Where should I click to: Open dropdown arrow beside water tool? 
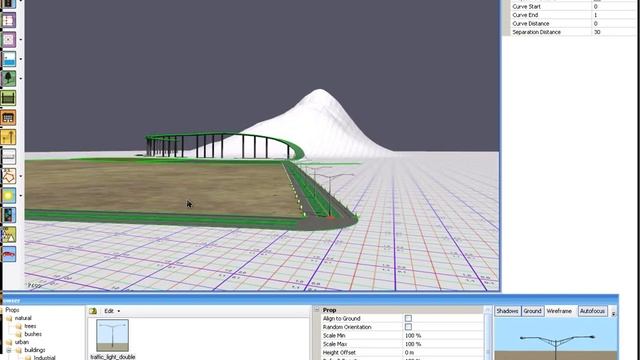21,59
